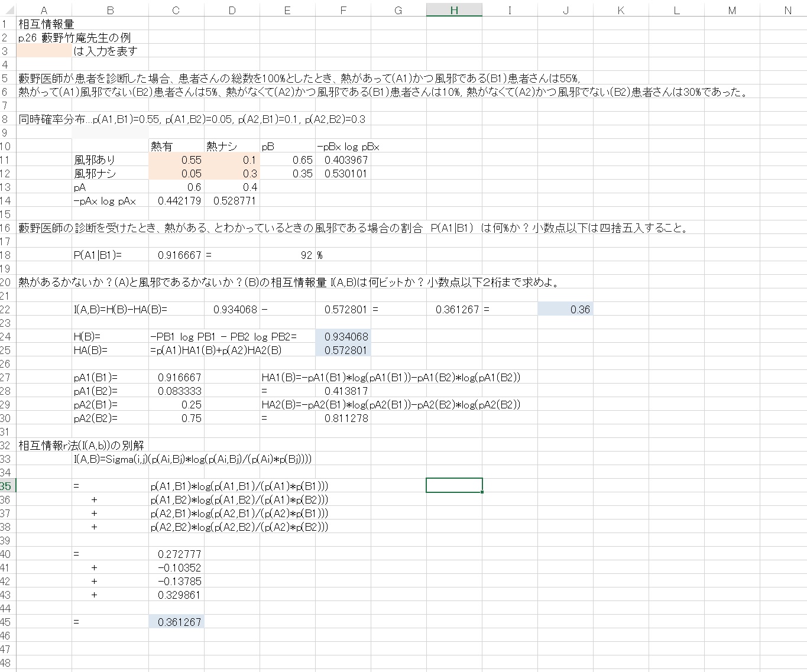Select cell A1 containing 相互情報量
Image resolution: width=807 pixels, height=672 pixels.
[44, 24]
